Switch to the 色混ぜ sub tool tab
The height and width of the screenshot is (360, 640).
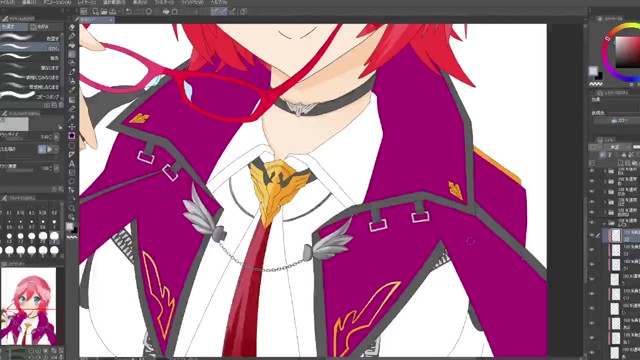14,27
